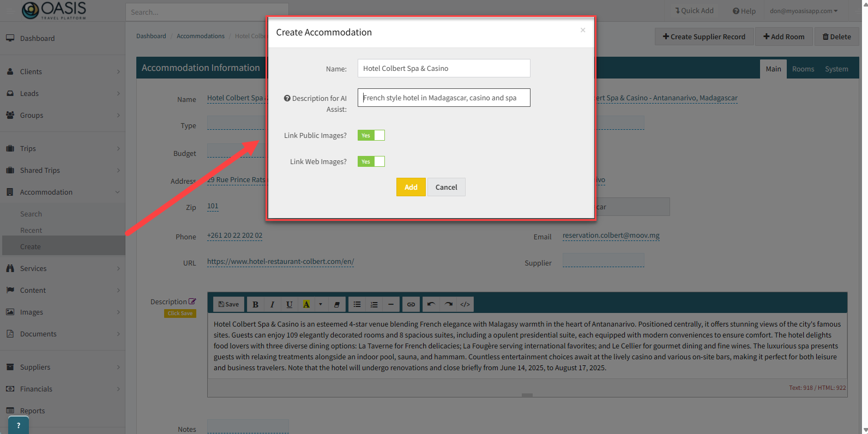Open the don@myoasisapp.com account dropdown

coord(804,11)
